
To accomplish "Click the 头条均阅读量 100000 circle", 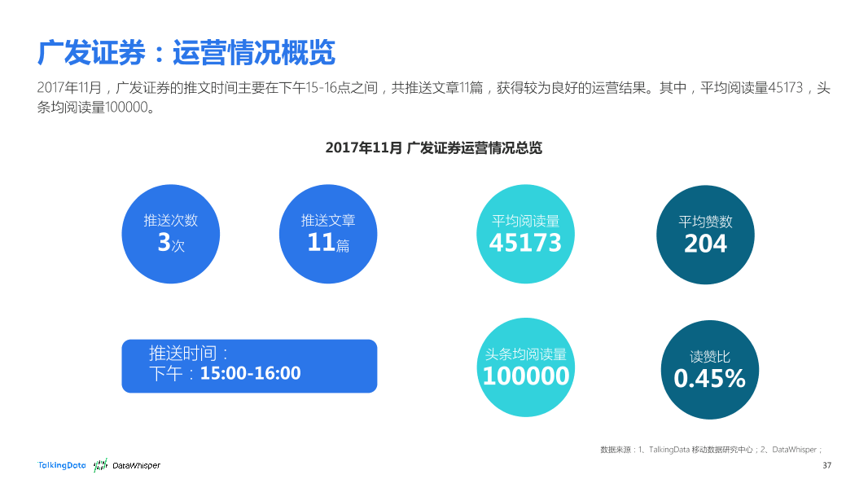I will point(526,367).
